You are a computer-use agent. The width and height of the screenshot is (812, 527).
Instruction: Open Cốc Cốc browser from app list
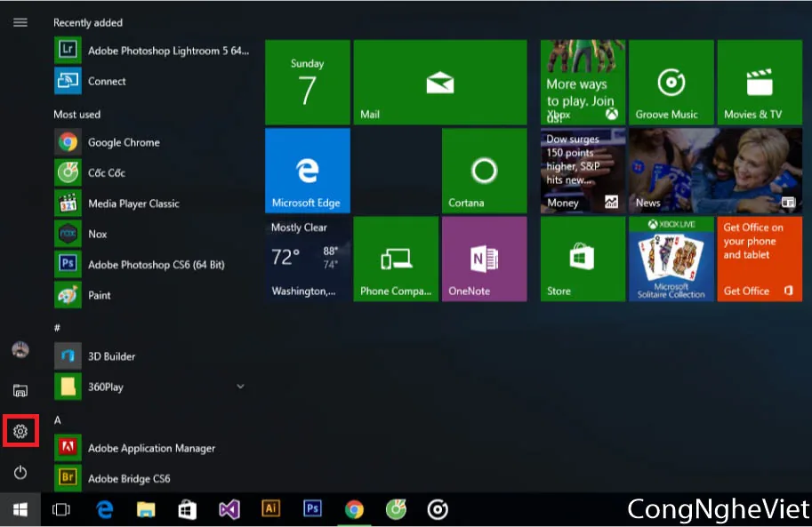click(152, 172)
